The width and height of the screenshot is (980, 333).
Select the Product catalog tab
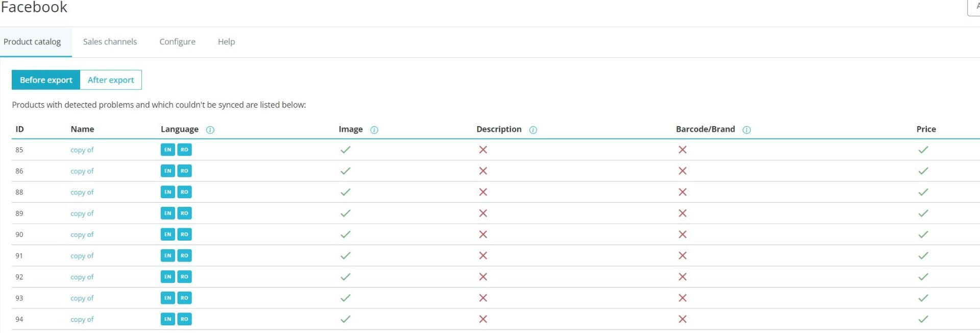32,42
